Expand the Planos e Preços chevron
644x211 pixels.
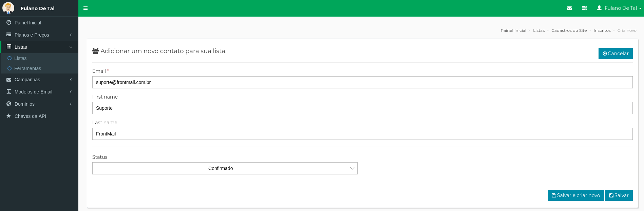pyautogui.click(x=71, y=35)
